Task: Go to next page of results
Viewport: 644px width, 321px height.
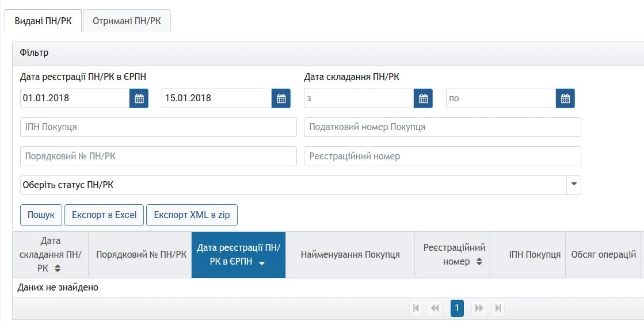Action: pos(479,308)
